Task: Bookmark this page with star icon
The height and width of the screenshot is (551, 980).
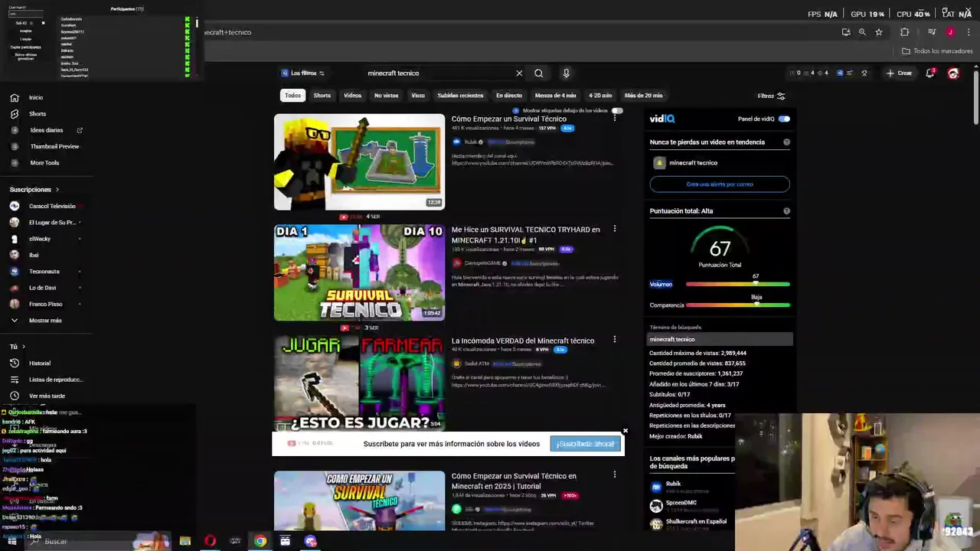Action: [x=879, y=32]
